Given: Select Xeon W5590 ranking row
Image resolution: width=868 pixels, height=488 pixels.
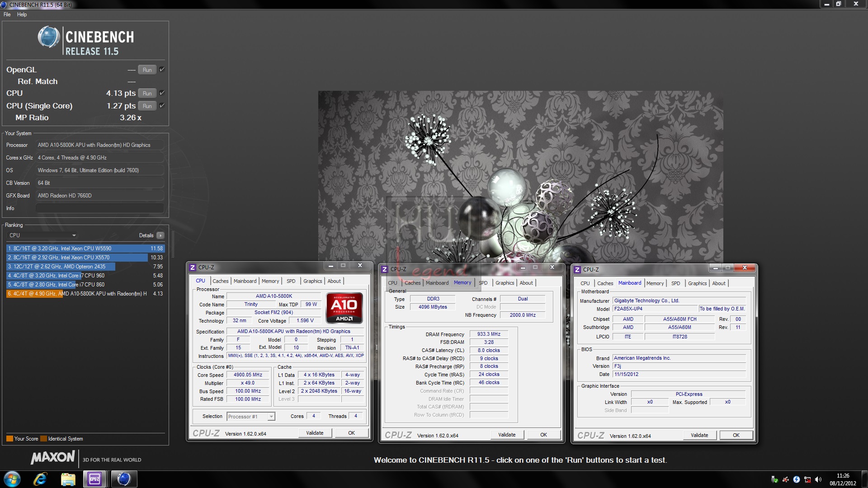Looking at the screenshot, I should pos(85,249).
